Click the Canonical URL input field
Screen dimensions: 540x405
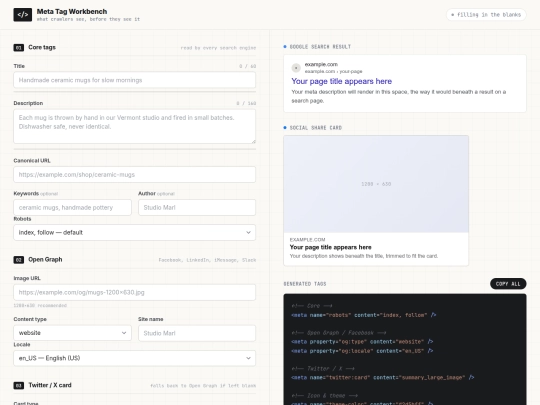(135, 175)
